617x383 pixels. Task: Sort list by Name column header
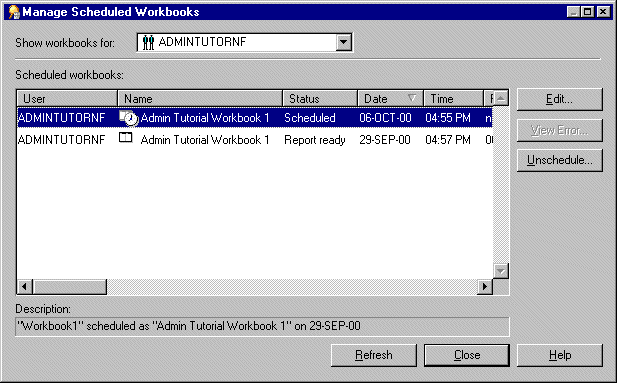(200, 98)
